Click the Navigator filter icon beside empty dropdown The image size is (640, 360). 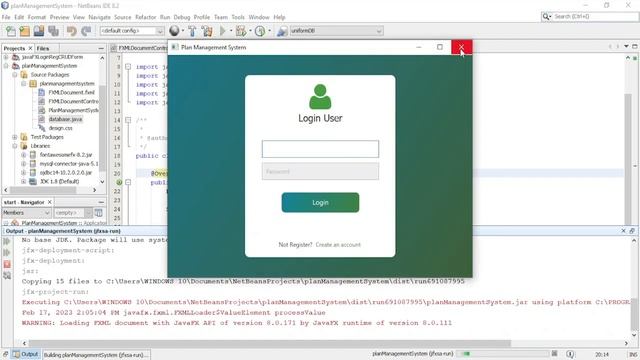[99, 213]
